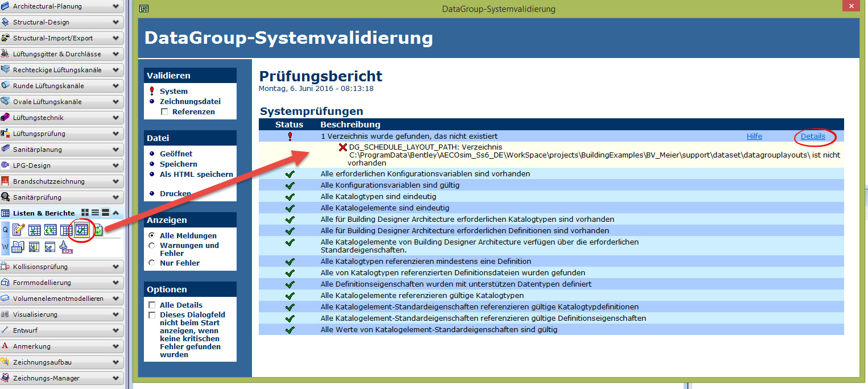This screenshot has width=868, height=389.
Task: Click the add table icon with green plus
Action: click(x=34, y=230)
